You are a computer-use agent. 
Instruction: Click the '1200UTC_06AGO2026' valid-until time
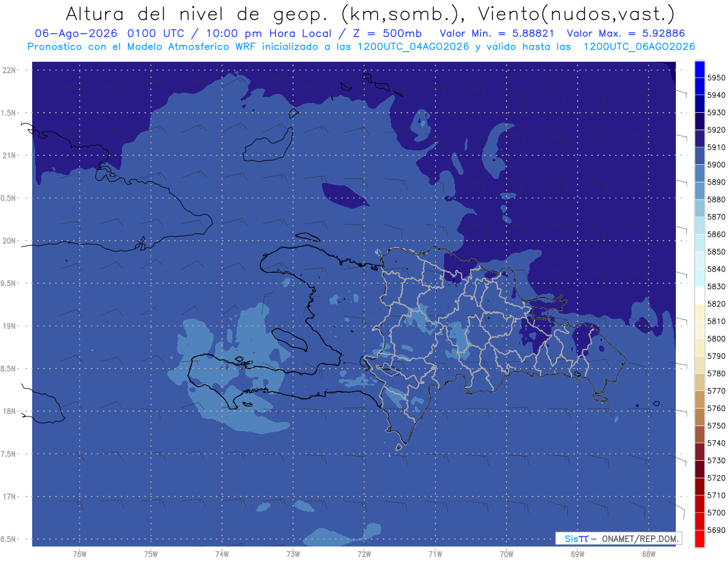pos(639,47)
